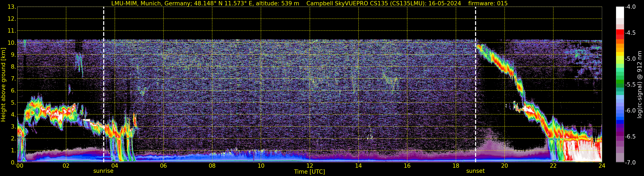644x176 pixels.
Task: Click the height axis tick '13.'
Action: coord(12,7)
